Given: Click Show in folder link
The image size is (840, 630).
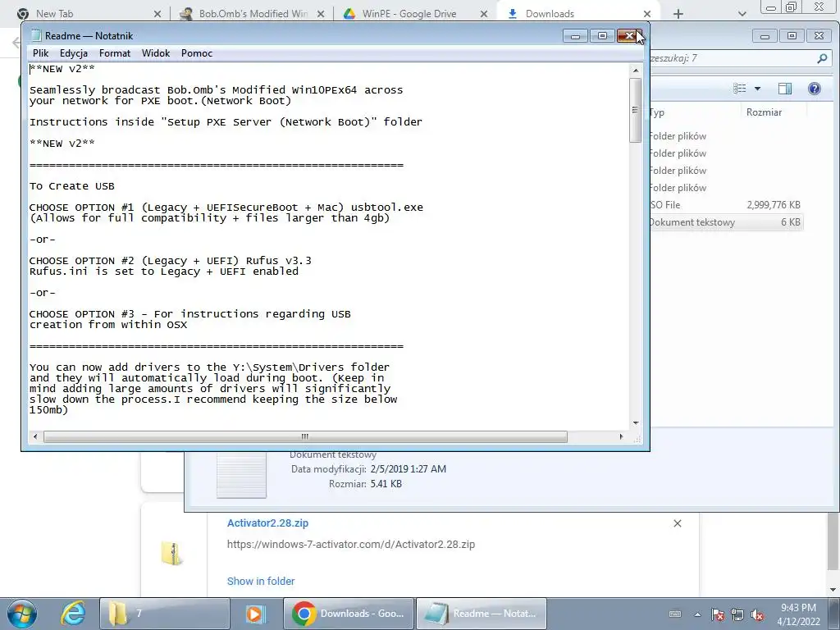Looking at the screenshot, I should tap(260, 581).
